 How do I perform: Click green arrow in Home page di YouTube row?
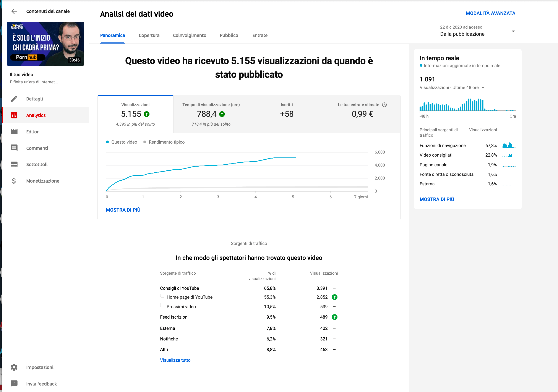click(x=334, y=297)
